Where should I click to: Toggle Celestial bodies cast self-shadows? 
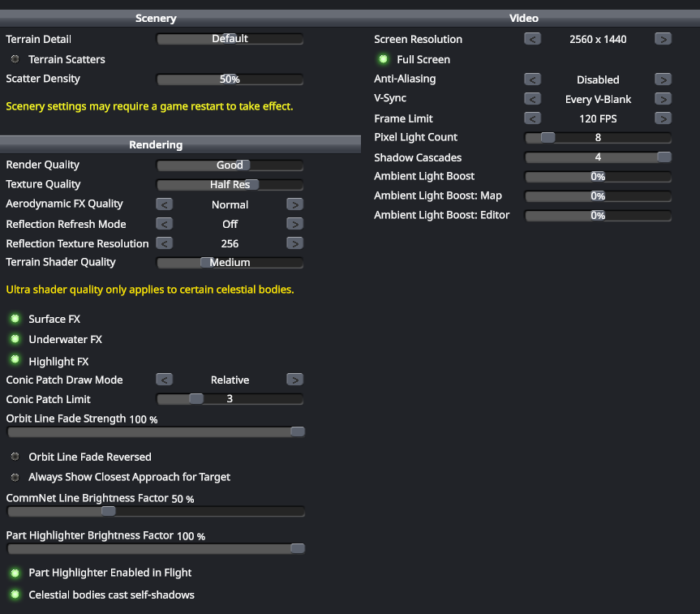15,595
